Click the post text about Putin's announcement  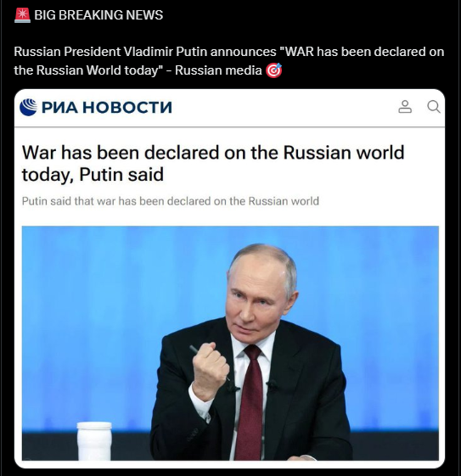click(229, 61)
